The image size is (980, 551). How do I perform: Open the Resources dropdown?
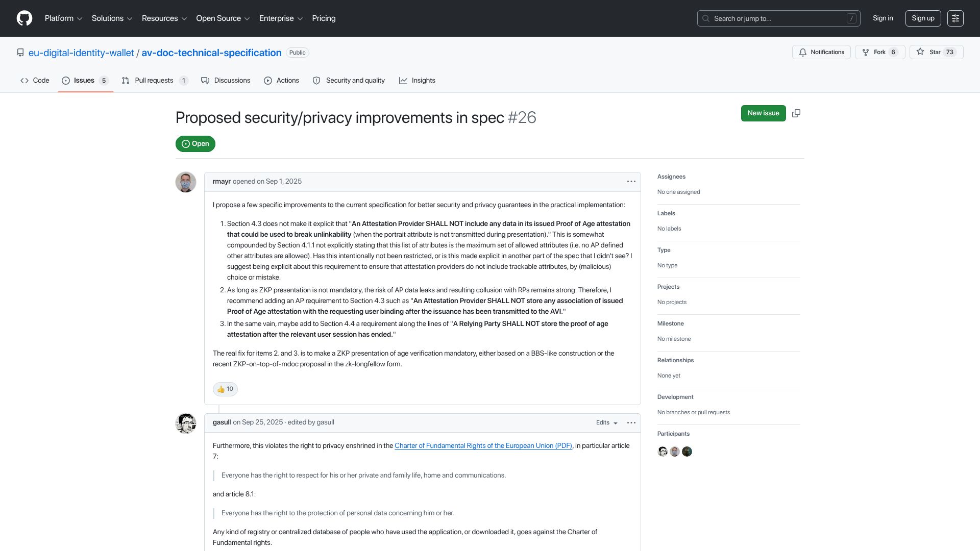[x=164, y=18]
